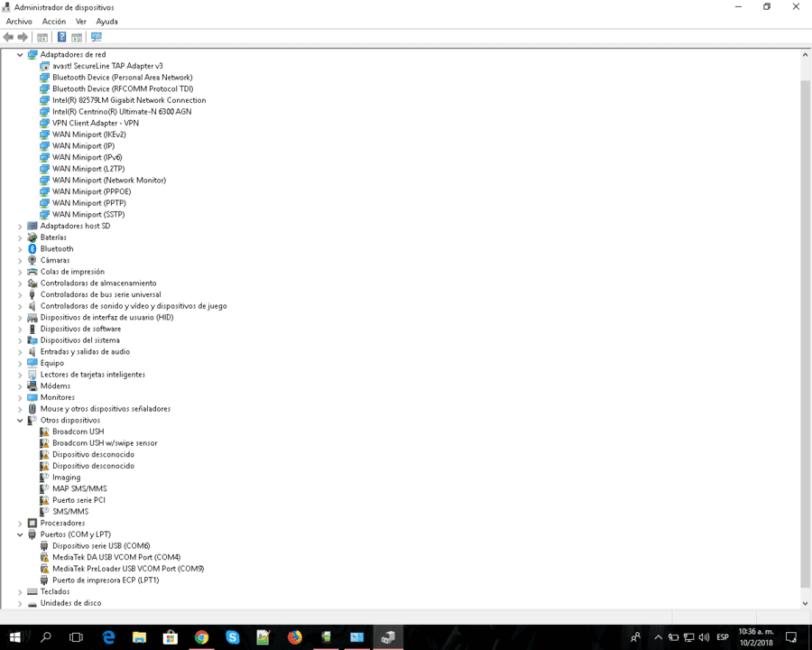The height and width of the screenshot is (650, 812).
Task: Click the Bluetooth category icon
Action: point(32,249)
